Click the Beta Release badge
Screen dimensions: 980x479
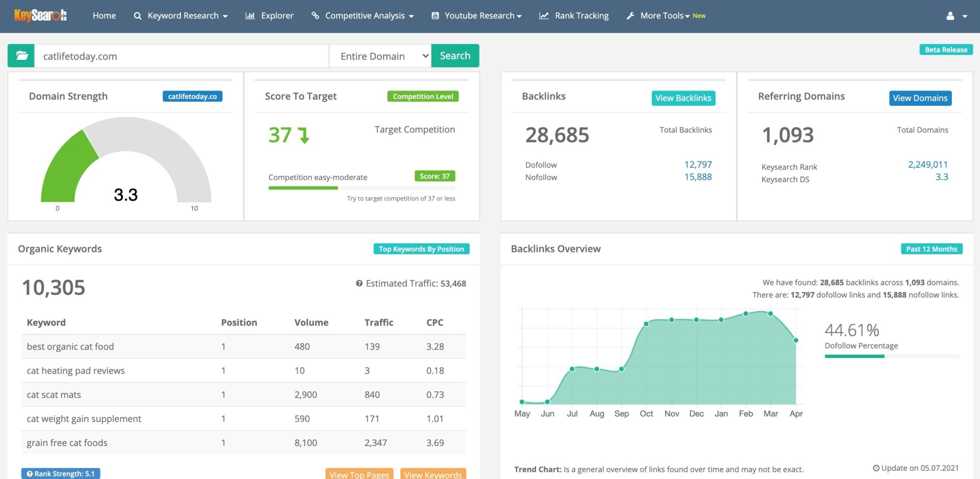(946, 49)
